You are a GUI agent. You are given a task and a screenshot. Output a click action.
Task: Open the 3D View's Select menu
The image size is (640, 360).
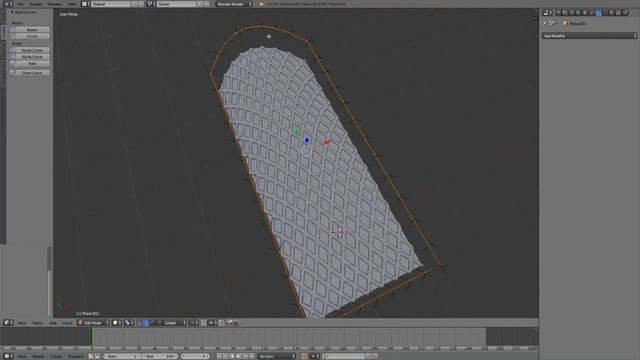pyautogui.click(x=38, y=323)
